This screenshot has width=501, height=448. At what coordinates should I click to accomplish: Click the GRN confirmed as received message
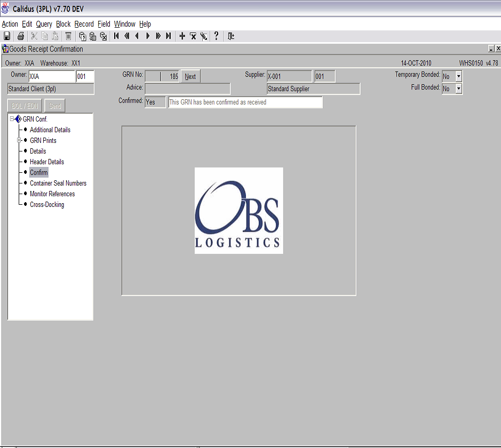click(x=245, y=102)
